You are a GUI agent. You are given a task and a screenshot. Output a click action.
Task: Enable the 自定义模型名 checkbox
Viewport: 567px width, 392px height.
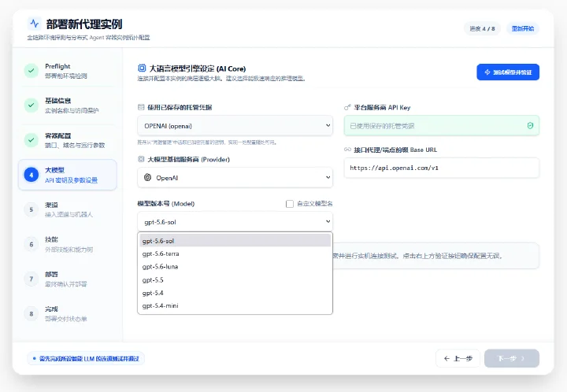(x=290, y=204)
